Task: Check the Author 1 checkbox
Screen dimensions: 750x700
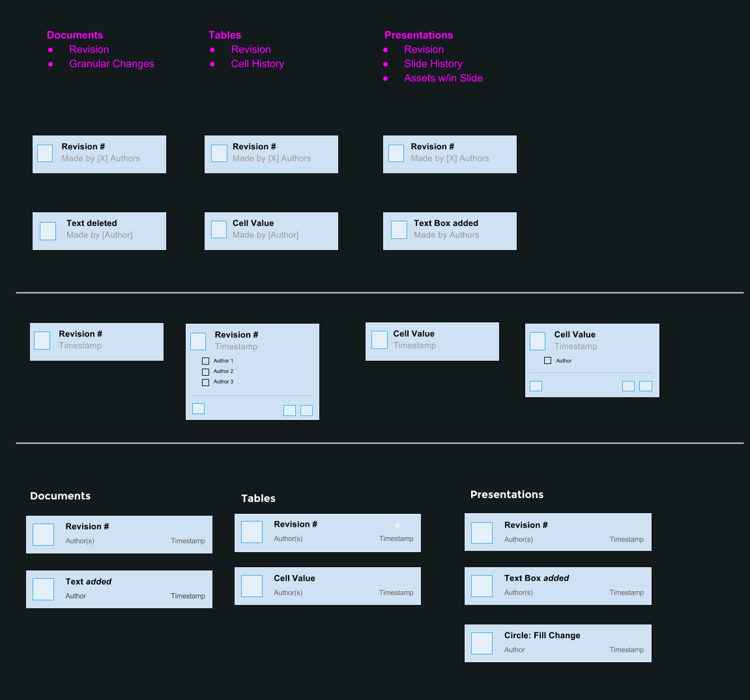Action: 206,361
